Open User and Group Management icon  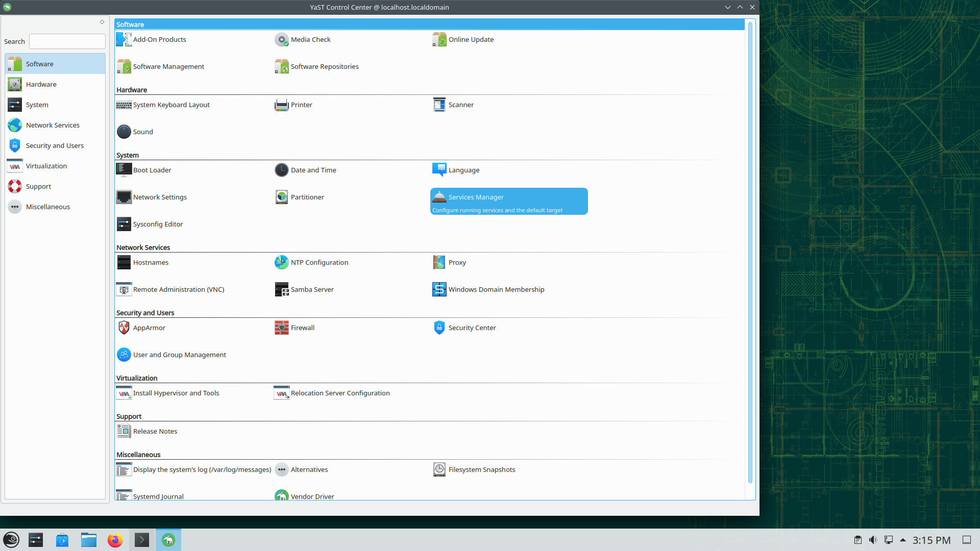tap(124, 355)
